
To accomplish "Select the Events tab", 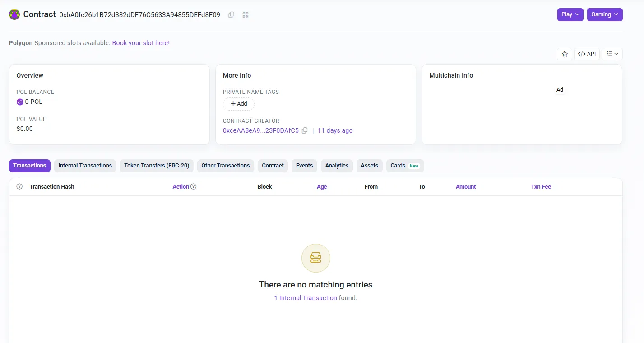I will pos(305,166).
